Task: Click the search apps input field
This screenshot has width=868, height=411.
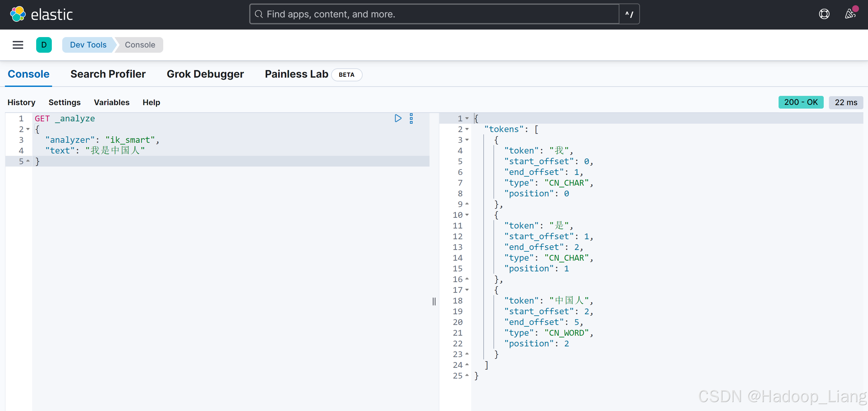Action: (x=434, y=14)
